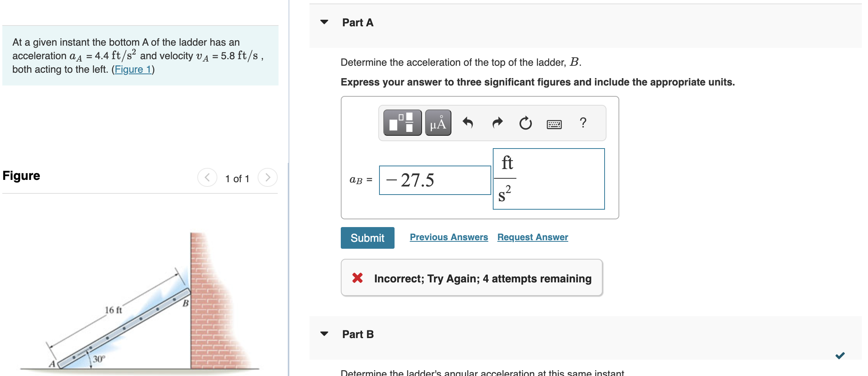Insert units using the μÅ toolbar icon
Screen dimensions: 868x376
[437, 123]
